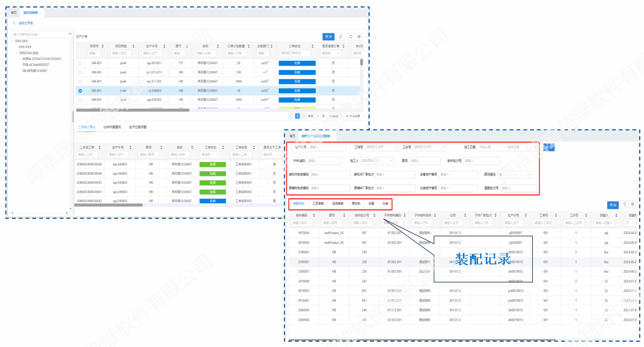The image size is (644, 347).
Task: Click column-width icon next to top 导出 button
Action: (341, 37)
